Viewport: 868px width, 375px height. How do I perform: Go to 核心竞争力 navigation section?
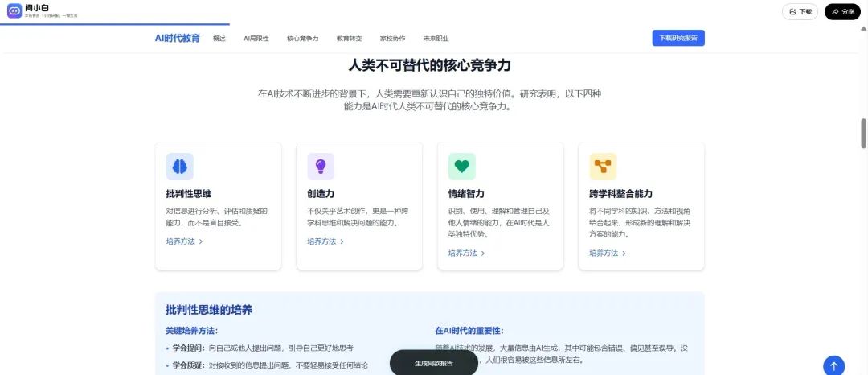tap(303, 39)
